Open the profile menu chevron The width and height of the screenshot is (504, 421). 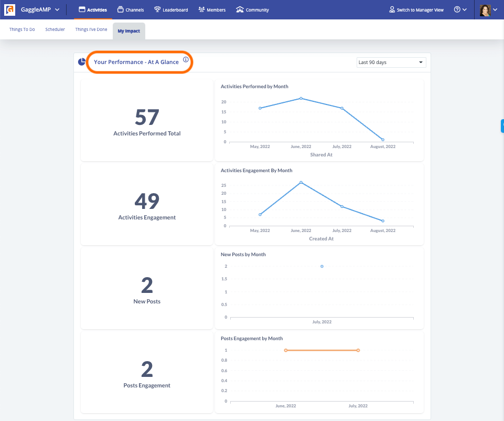coord(495,9)
